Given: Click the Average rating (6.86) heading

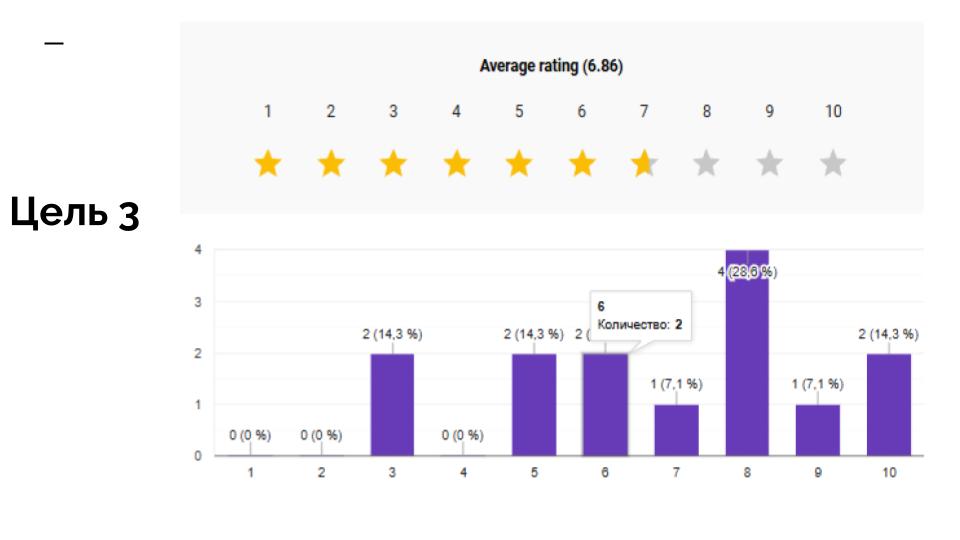Looking at the screenshot, I should pos(552,68).
